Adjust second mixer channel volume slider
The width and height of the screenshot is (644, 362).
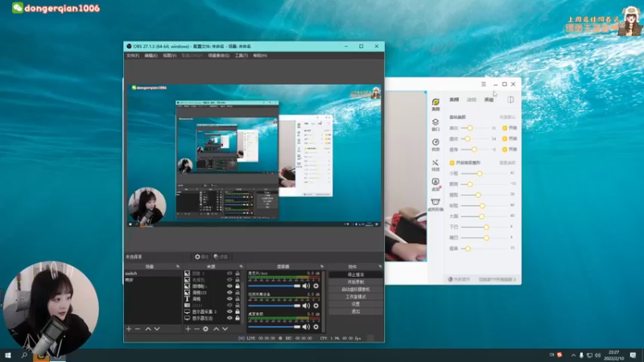(275, 306)
